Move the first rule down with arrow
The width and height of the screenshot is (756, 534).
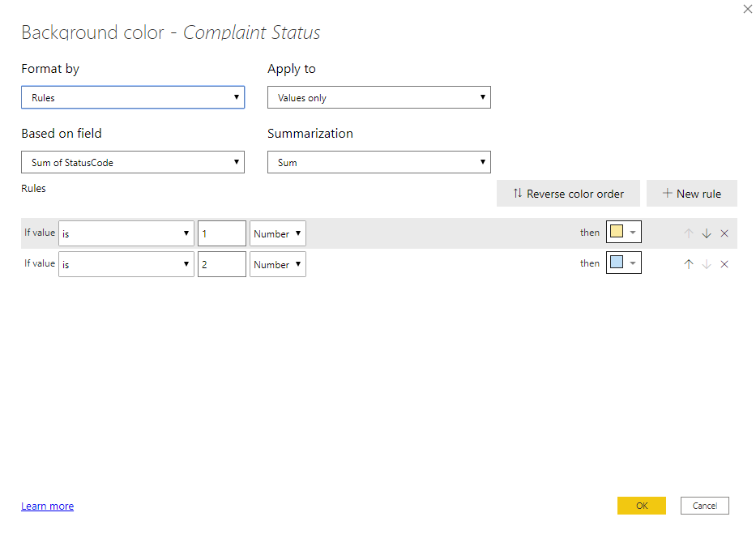pyautogui.click(x=707, y=233)
